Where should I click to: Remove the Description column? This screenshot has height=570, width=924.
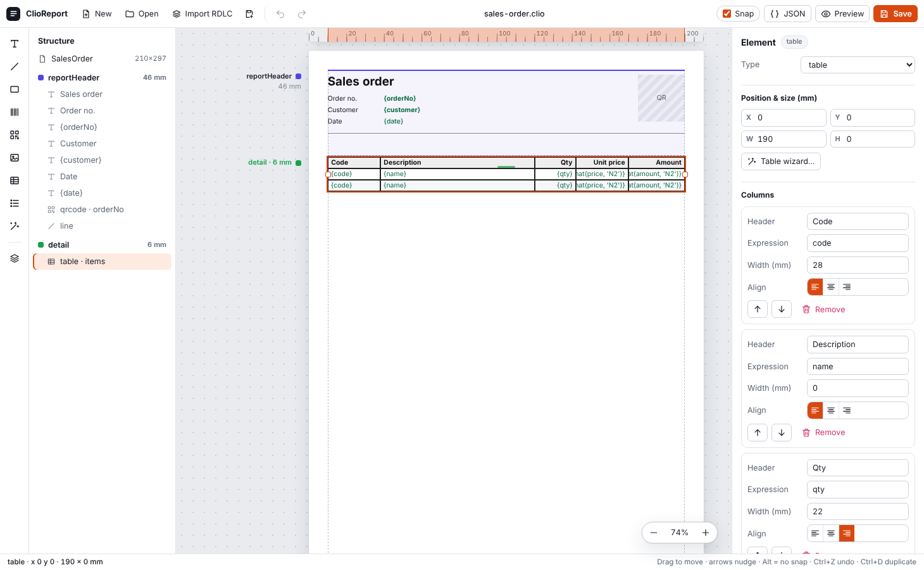click(824, 433)
